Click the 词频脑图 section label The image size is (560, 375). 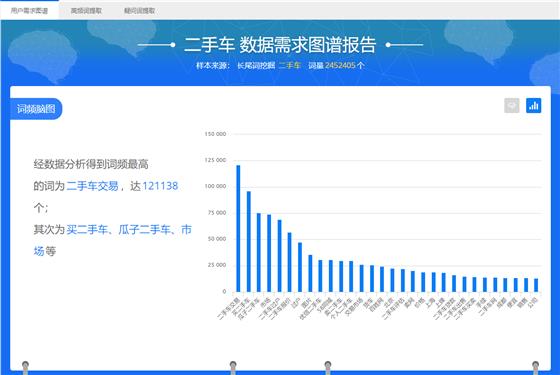[36, 109]
